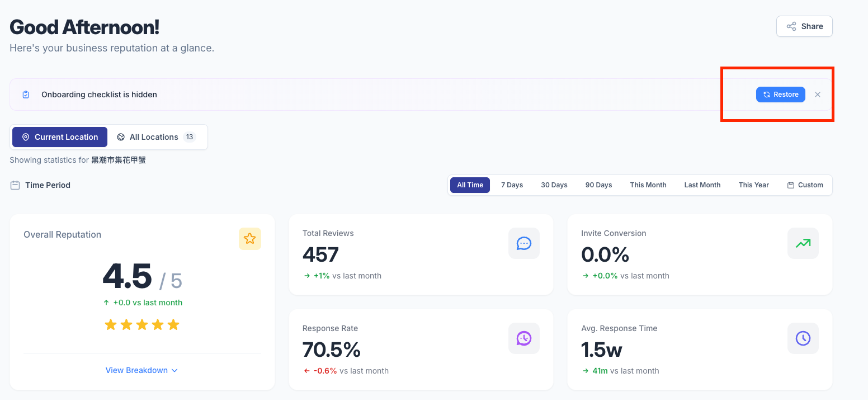Click the purple Response Rate chat-clock icon
The width and height of the screenshot is (868, 406).
524,338
